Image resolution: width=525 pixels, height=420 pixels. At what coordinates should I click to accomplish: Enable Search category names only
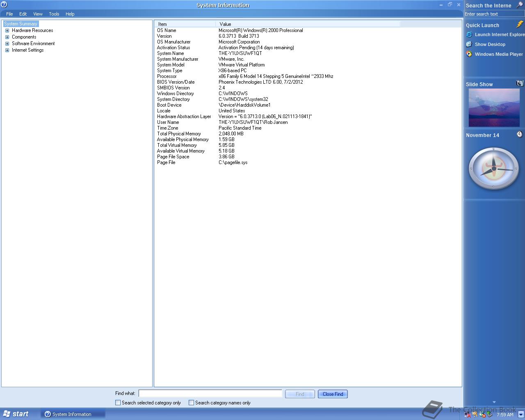(191, 403)
